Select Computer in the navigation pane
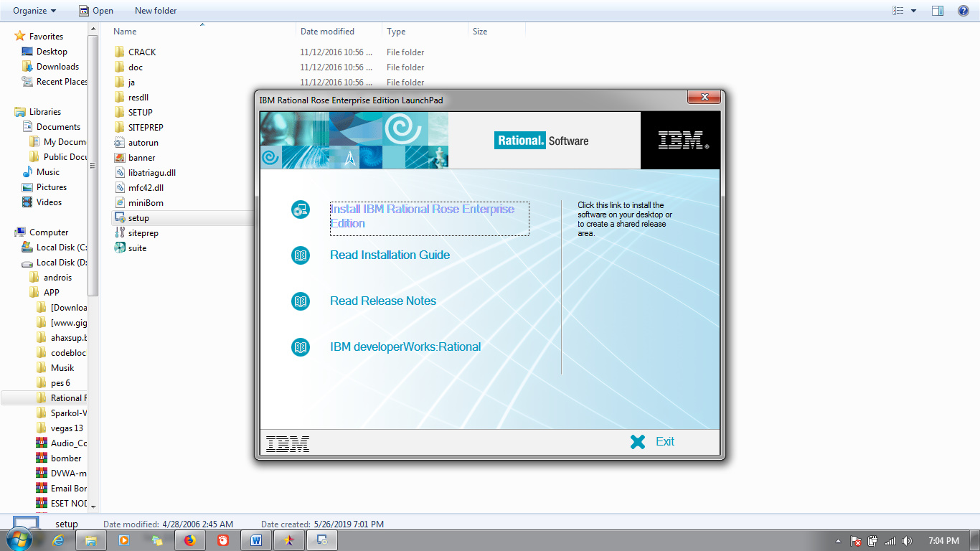The height and width of the screenshot is (551, 980). (49, 232)
